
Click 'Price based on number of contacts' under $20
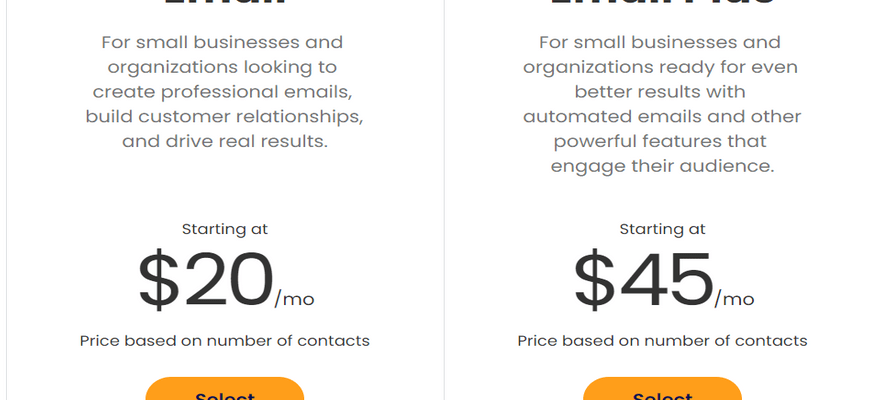pyautogui.click(x=225, y=341)
